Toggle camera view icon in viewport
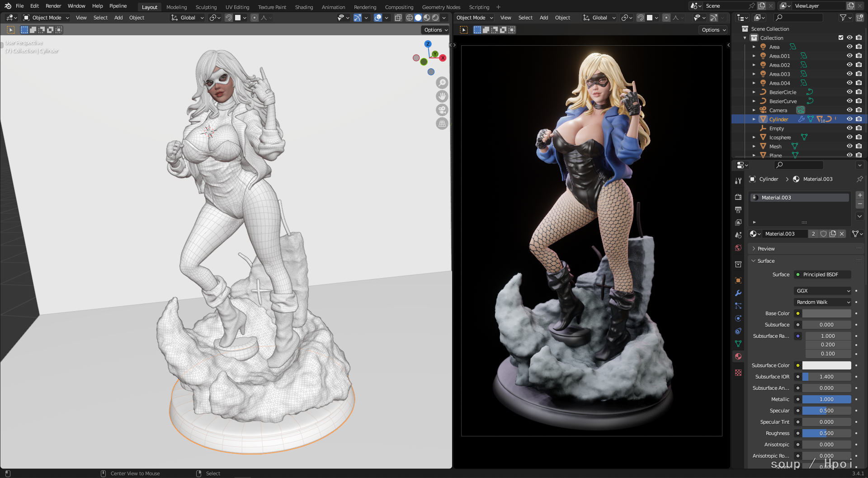The height and width of the screenshot is (478, 868). tap(442, 110)
